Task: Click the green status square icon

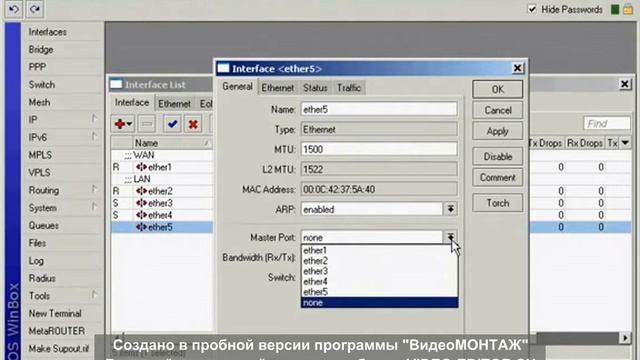Action: click(x=615, y=9)
